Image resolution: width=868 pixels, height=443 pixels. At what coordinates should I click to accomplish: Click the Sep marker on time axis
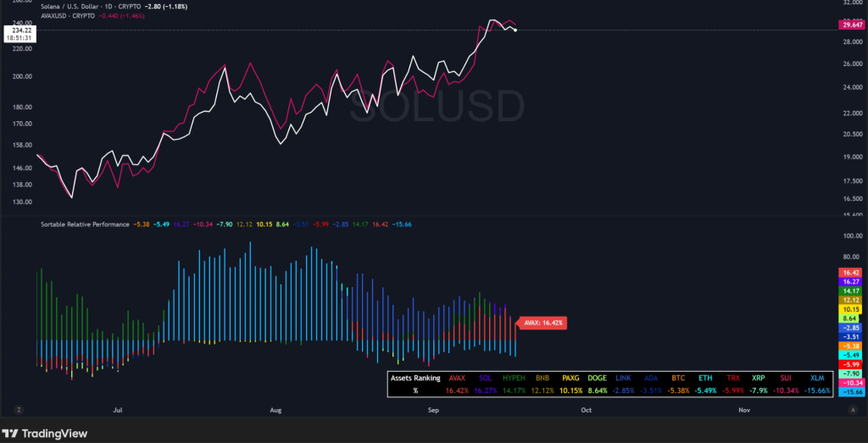point(433,410)
